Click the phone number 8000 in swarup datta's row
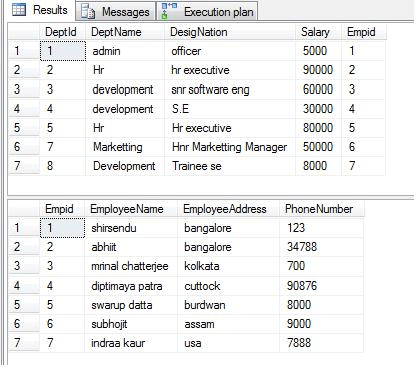Image resolution: width=416 pixels, height=367 pixels. [x=322, y=305]
